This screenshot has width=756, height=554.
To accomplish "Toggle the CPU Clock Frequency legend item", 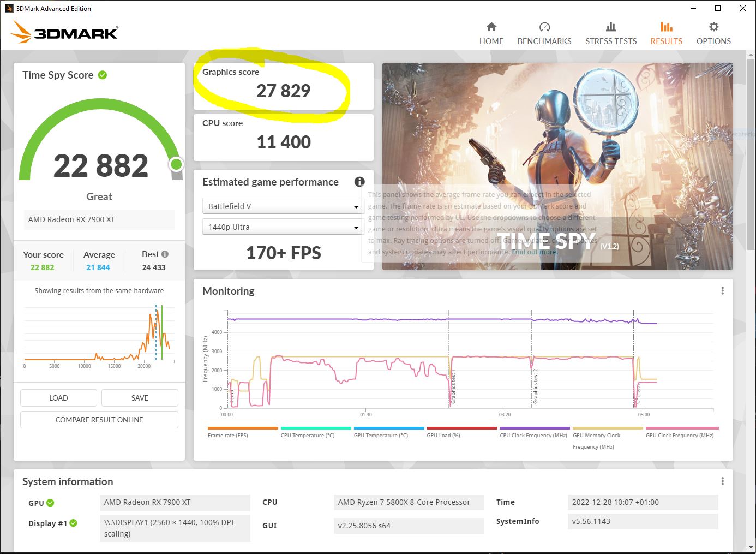I will point(535,432).
